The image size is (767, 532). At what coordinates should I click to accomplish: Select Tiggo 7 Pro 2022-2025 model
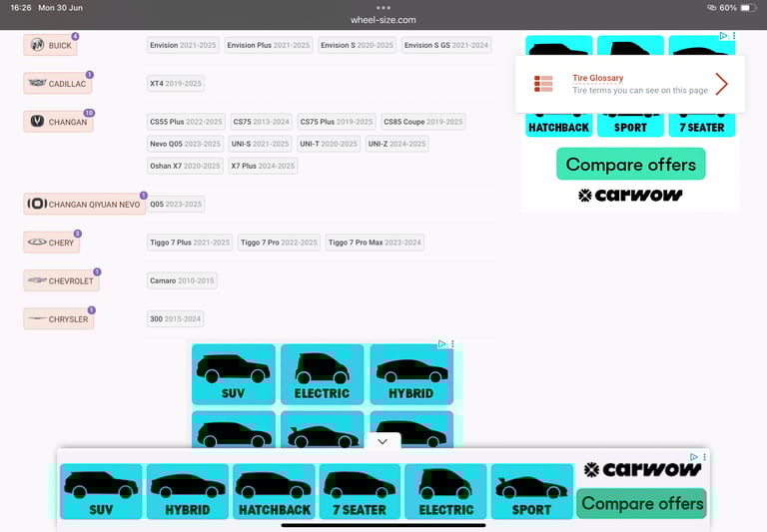click(279, 242)
